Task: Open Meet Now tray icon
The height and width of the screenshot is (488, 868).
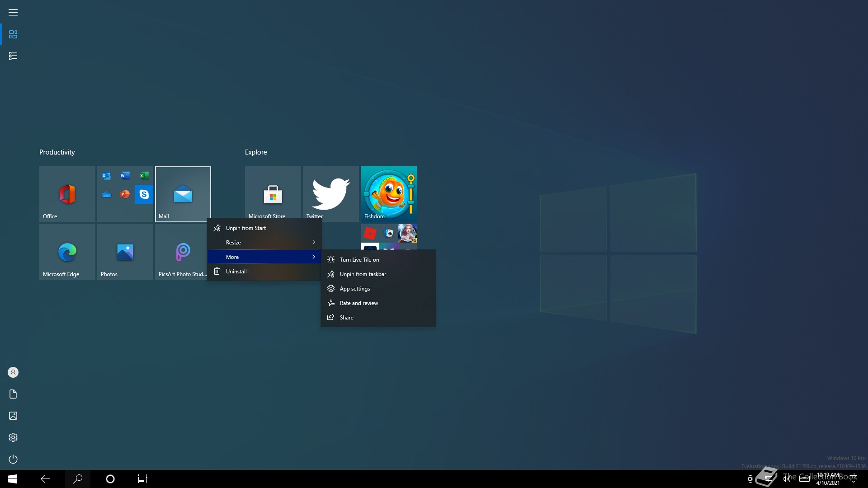Action: (x=750, y=479)
